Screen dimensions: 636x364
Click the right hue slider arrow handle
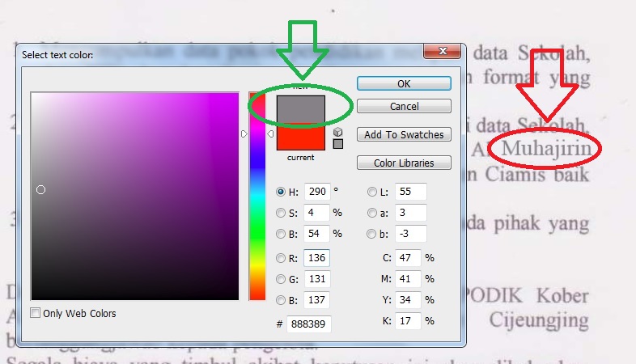click(270, 133)
